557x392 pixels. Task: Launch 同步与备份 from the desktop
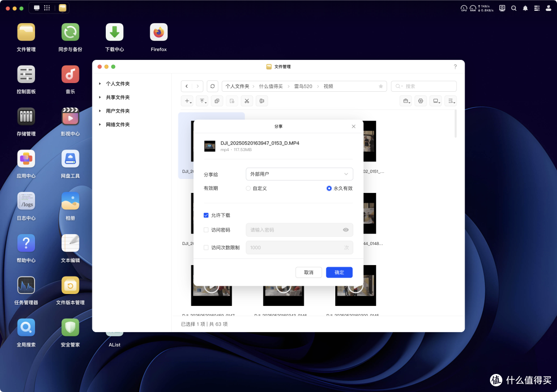pos(70,32)
